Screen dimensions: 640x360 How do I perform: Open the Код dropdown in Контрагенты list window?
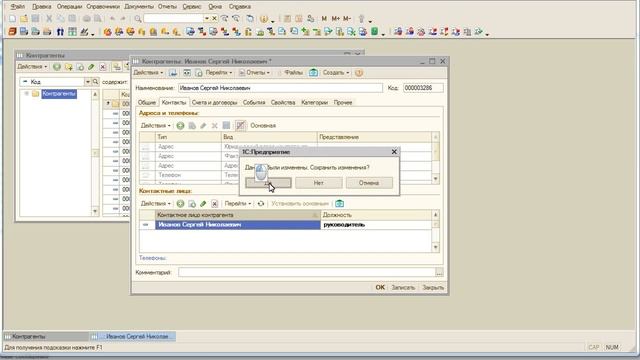tap(87, 82)
